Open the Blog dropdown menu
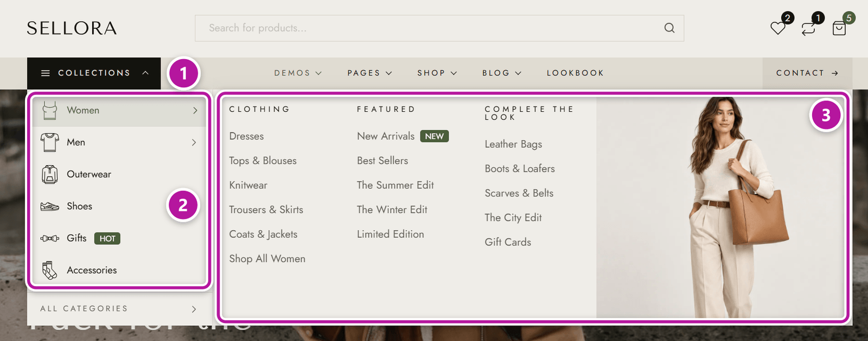Viewport: 868px width, 341px height. pos(502,73)
